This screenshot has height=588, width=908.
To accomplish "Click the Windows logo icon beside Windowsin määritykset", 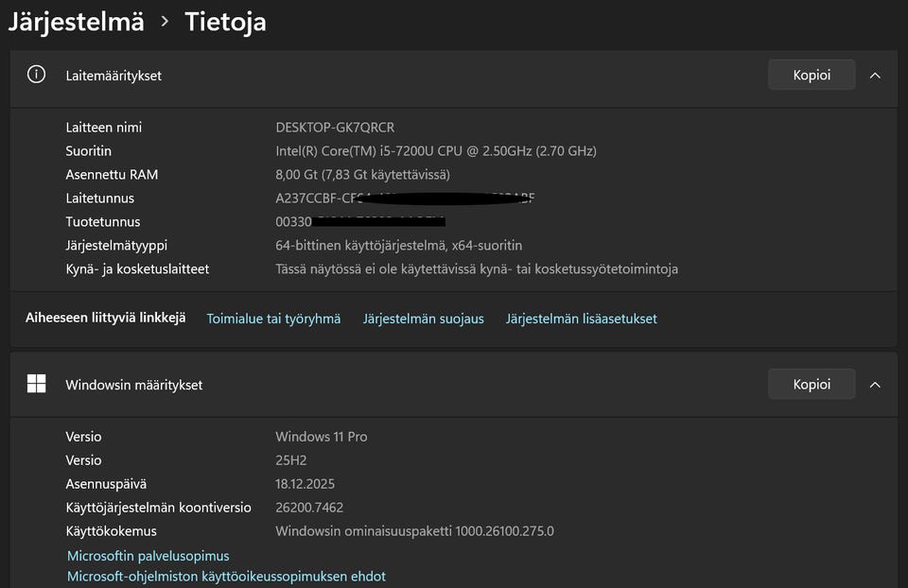I will (x=36, y=384).
